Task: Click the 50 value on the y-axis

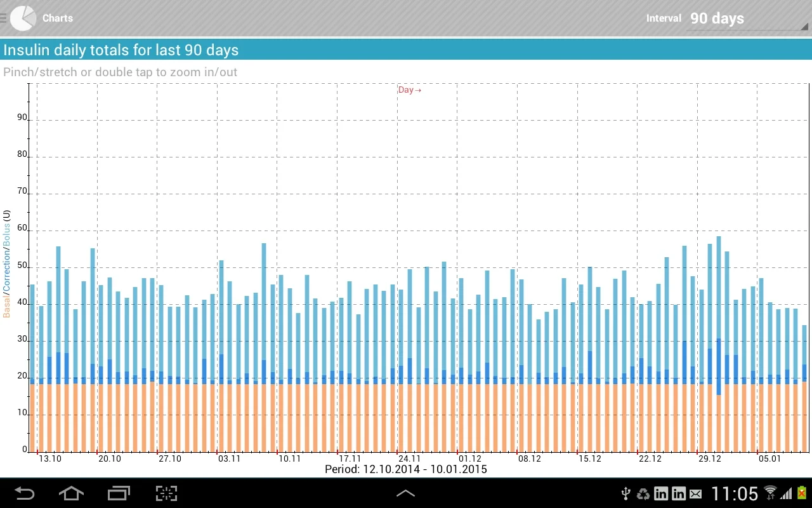Action: point(22,265)
